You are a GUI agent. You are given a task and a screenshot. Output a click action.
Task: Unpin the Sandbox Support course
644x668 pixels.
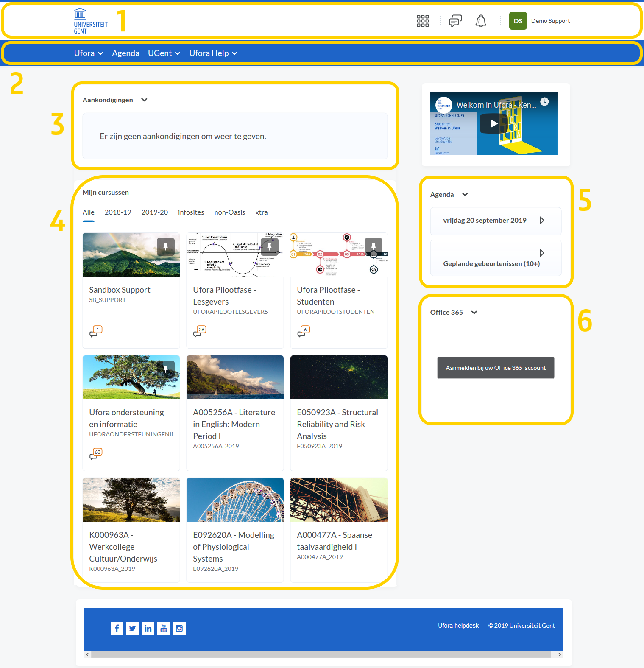tap(166, 246)
